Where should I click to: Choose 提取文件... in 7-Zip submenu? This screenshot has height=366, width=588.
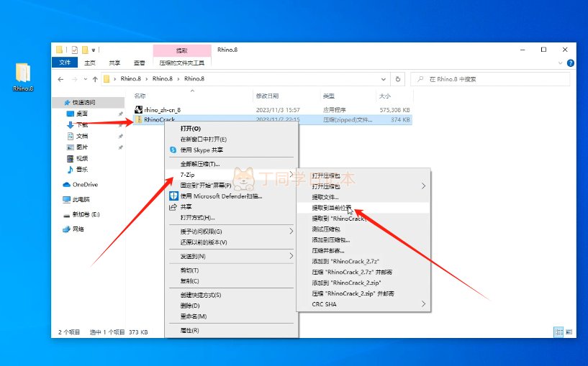pos(363,197)
